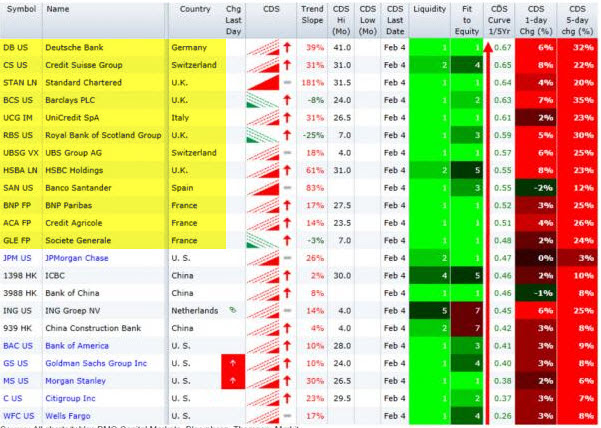
Task: Click the WFC US symbol link
Action: tap(18, 416)
